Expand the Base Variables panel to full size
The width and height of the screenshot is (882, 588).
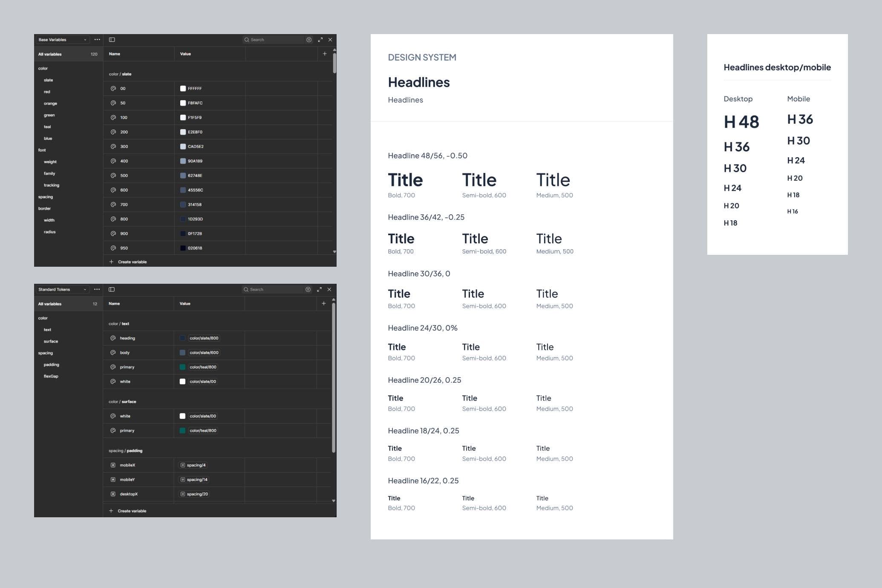coord(320,39)
